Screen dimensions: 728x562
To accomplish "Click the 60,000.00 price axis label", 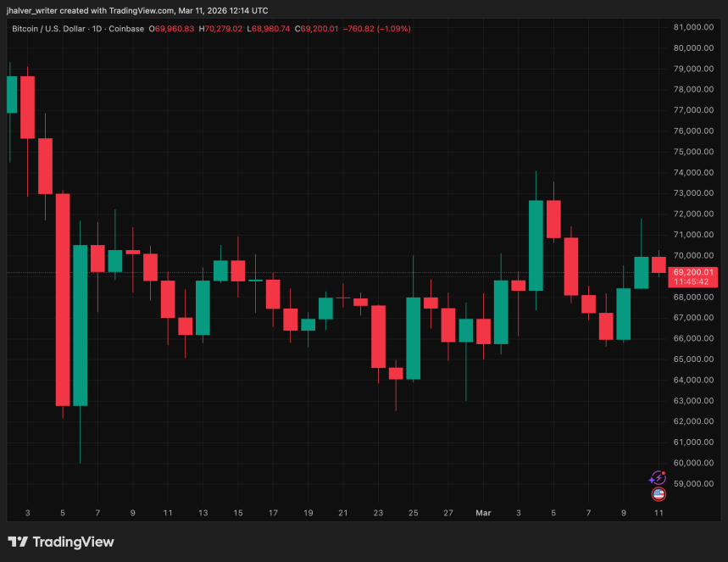I will pyautogui.click(x=693, y=463).
